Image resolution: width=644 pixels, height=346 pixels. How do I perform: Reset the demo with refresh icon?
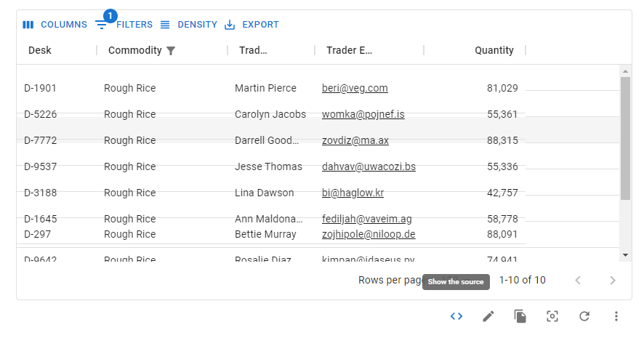click(584, 316)
